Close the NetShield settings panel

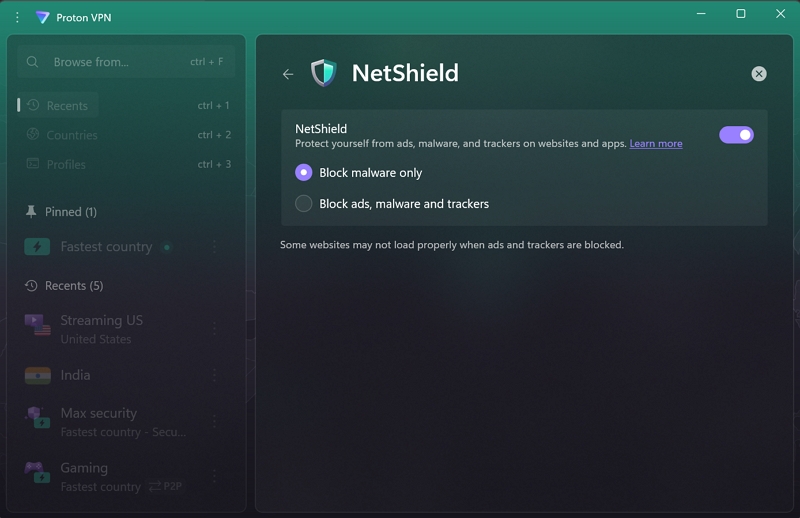pos(759,74)
